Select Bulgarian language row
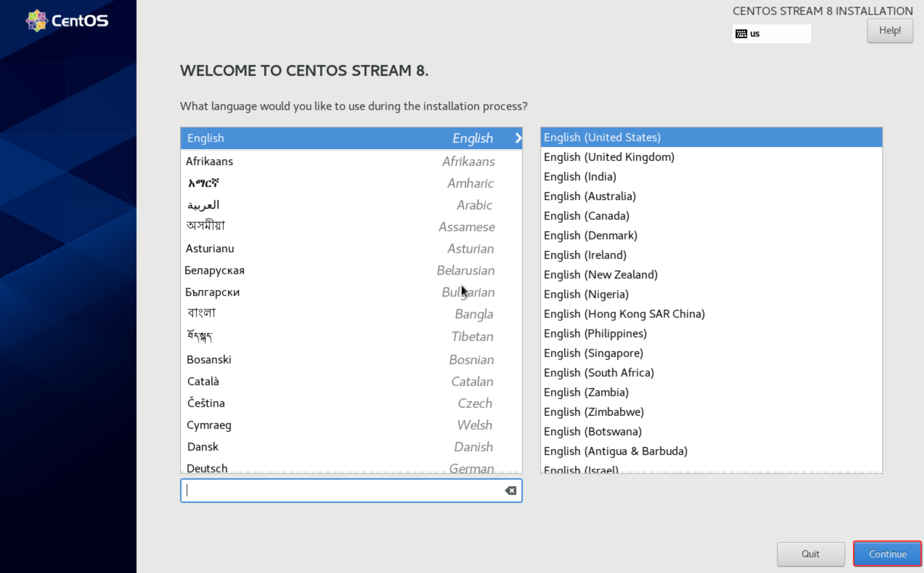The height and width of the screenshot is (573, 924). pos(351,292)
